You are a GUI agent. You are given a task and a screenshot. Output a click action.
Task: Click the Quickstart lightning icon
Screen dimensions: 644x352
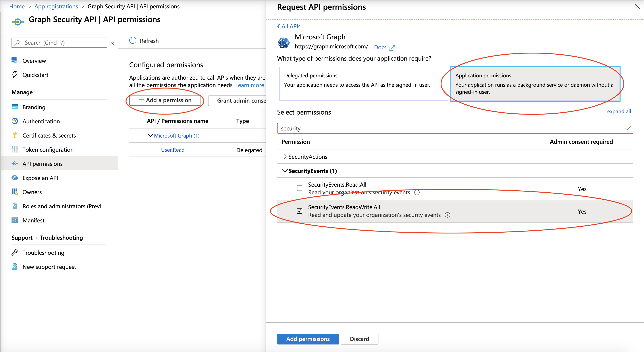pos(15,75)
